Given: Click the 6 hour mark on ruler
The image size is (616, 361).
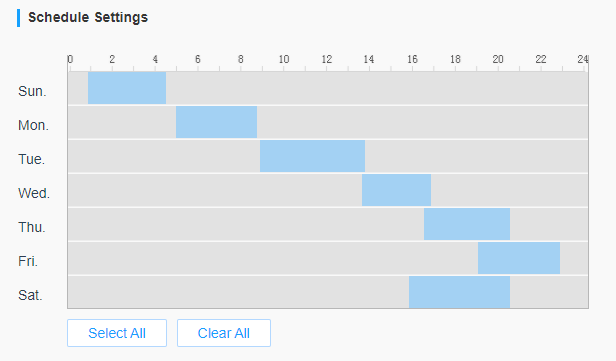Looking at the screenshot, I should (198, 59).
